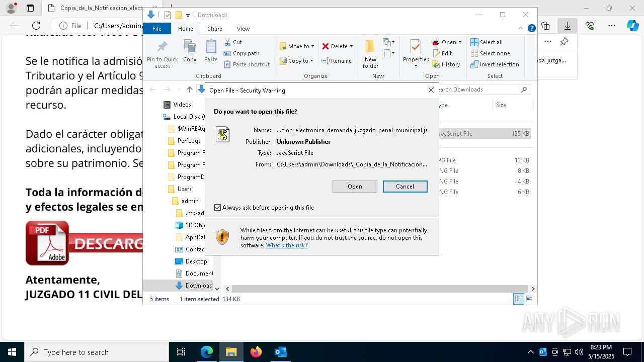Collapse the Explorer ribbon chevron
The image size is (644, 362).
click(521, 29)
